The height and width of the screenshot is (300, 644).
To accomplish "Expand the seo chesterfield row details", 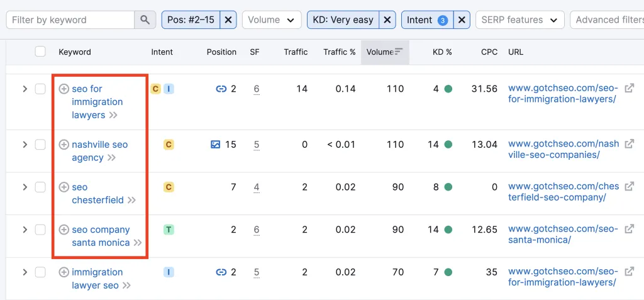I will click(25, 187).
